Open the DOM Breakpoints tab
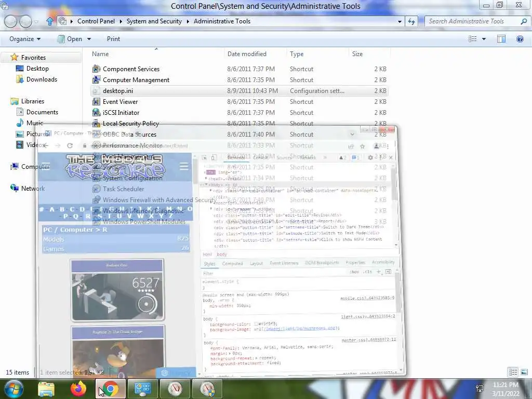The height and width of the screenshot is (399, 532). 322,262
